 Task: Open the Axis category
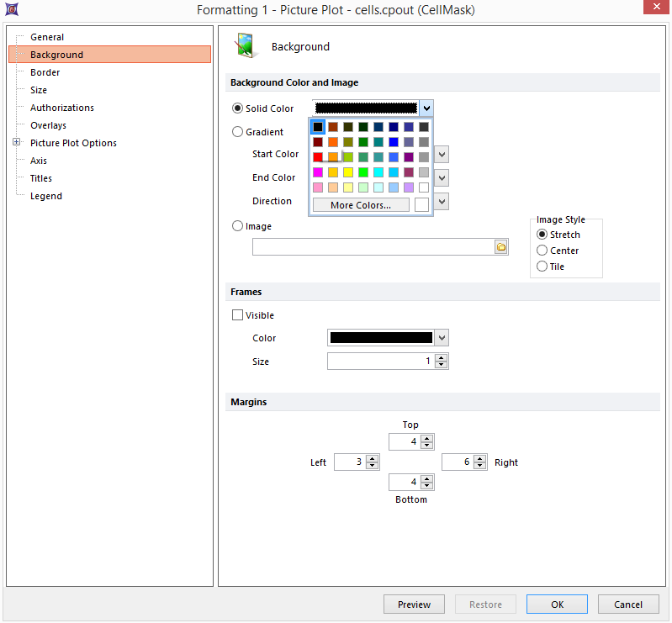(x=39, y=161)
